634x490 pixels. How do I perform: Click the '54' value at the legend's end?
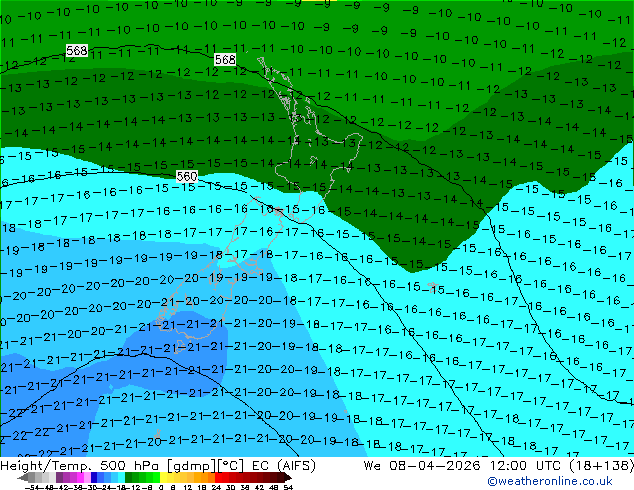click(287, 487)
